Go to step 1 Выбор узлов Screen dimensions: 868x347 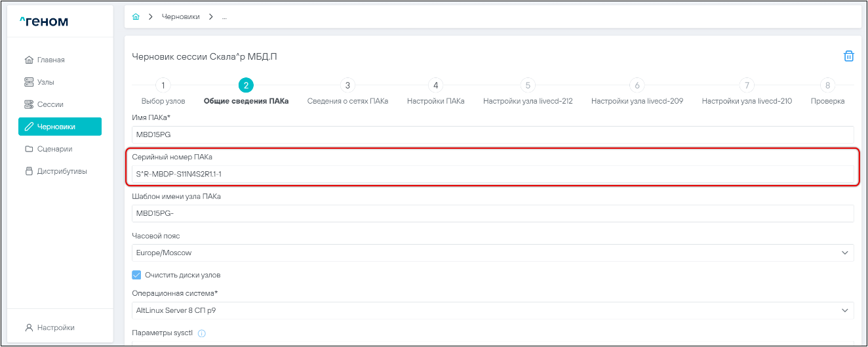coord(163,85)
